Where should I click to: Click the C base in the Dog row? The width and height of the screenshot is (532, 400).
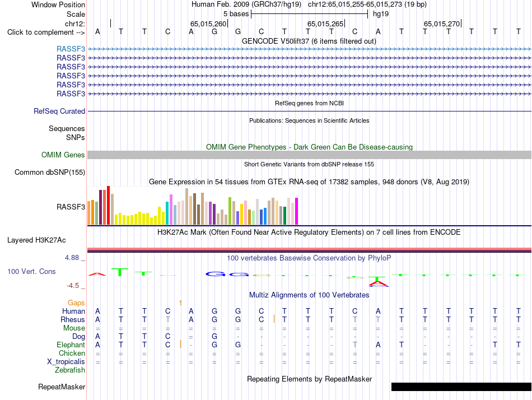pos(167,337)
